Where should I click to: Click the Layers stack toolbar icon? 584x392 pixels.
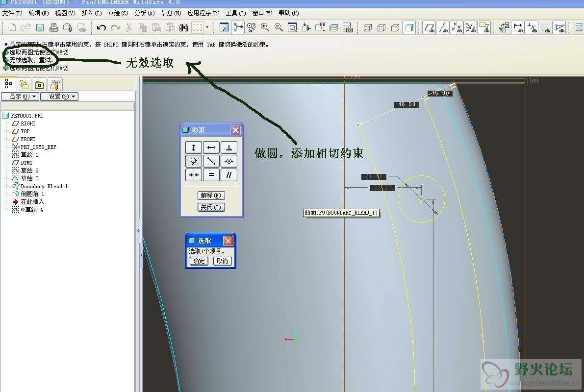pos(334,27)
